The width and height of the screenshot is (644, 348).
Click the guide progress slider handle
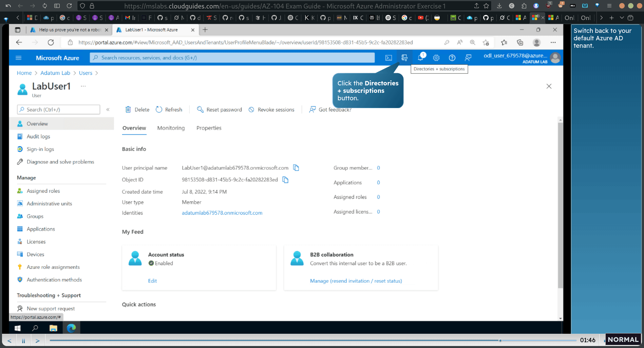[500, 340]
